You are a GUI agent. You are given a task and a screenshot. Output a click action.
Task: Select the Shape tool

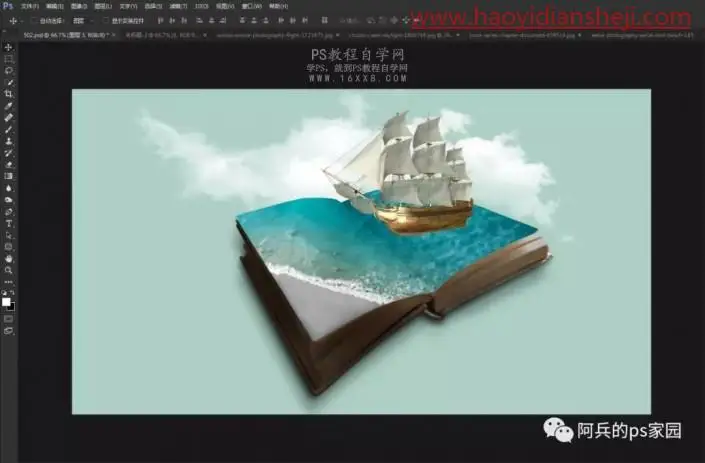tap(9, 247)
